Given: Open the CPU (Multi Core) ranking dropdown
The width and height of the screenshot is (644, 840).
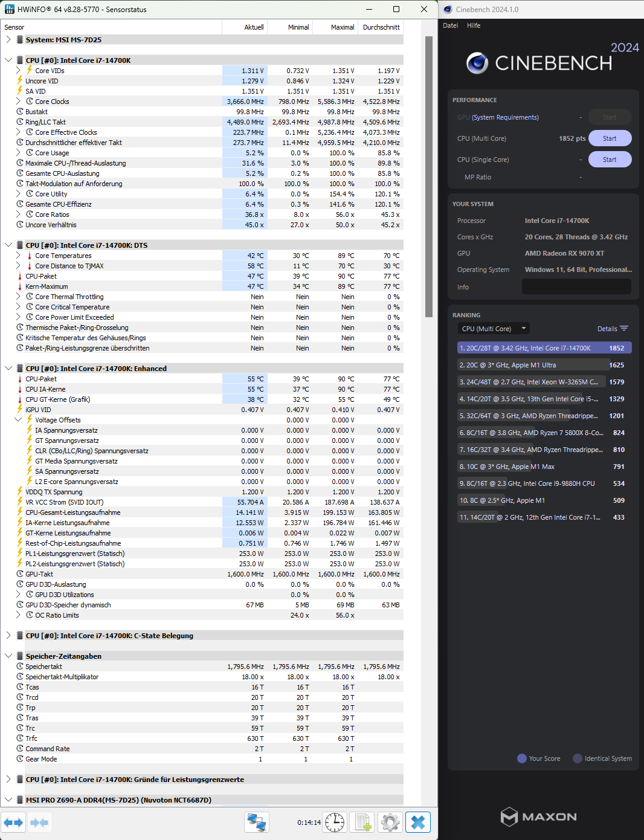Looking at the screenshot, I should (x=493, y=328).
